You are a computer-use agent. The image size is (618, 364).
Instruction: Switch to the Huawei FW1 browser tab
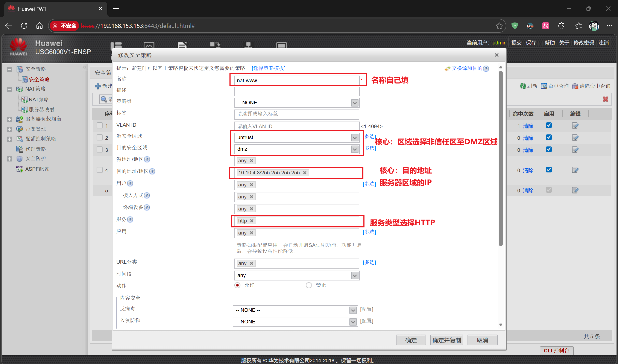(32, 9)
